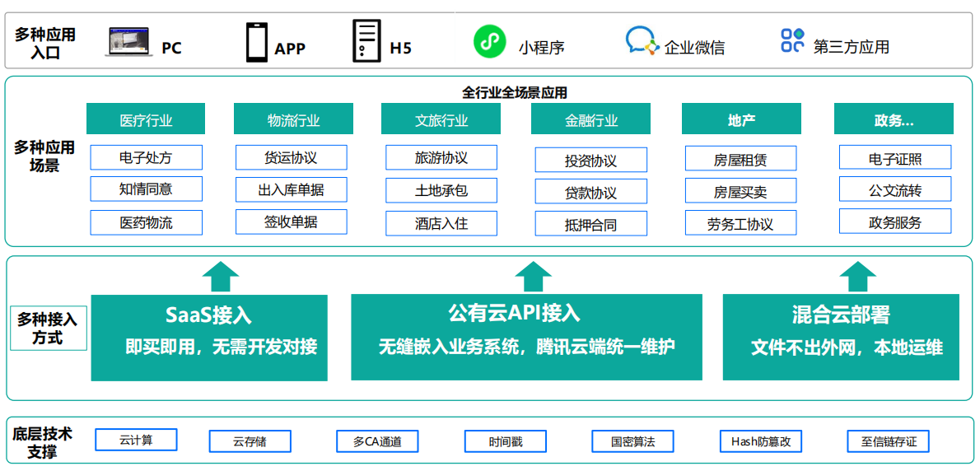Screen dimensions: 980x471
Task: Click the third-party application grid icon
Action: [792, 40]
